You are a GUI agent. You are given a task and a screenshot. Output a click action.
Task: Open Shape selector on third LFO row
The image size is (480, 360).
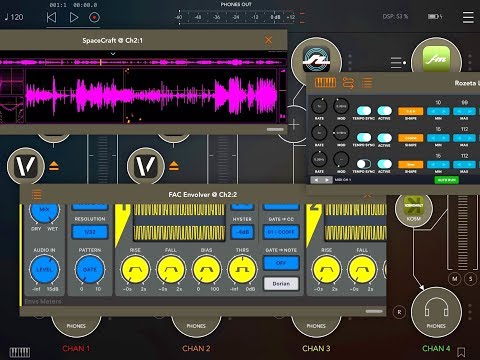[x=411, y=164]
